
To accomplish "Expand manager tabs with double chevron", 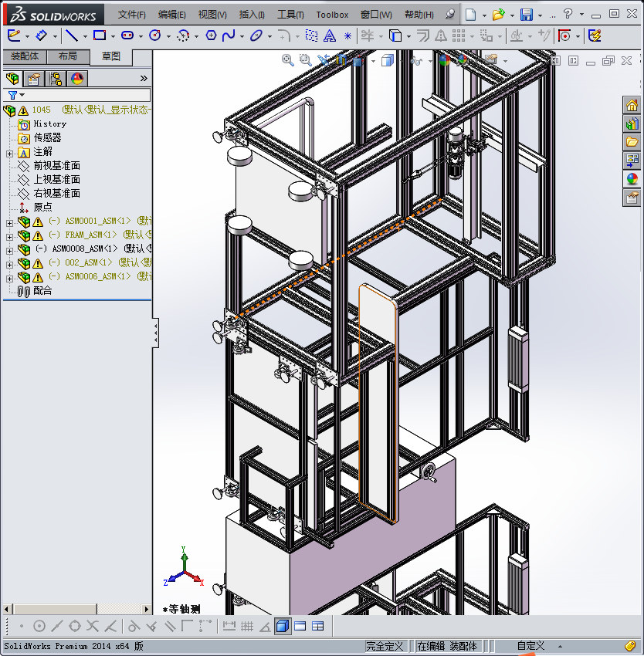I will tap(144, 78).
